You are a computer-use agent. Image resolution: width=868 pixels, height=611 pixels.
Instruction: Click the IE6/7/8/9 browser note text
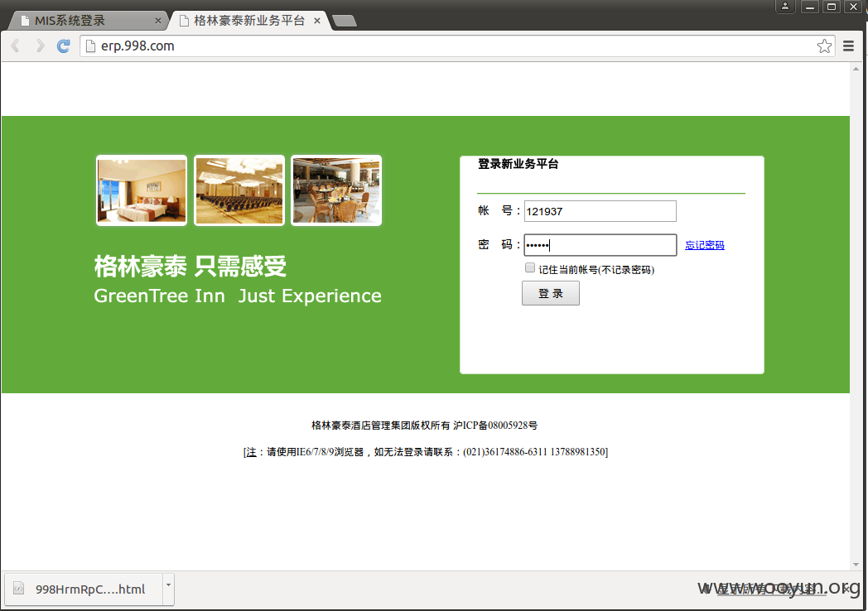pyautogui.click(x=425, y=452)
